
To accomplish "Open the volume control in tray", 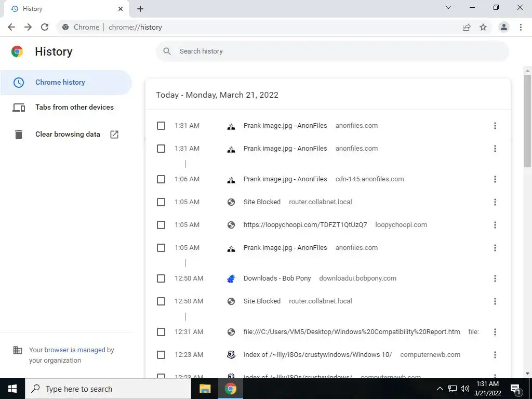I will pos(465,389).
